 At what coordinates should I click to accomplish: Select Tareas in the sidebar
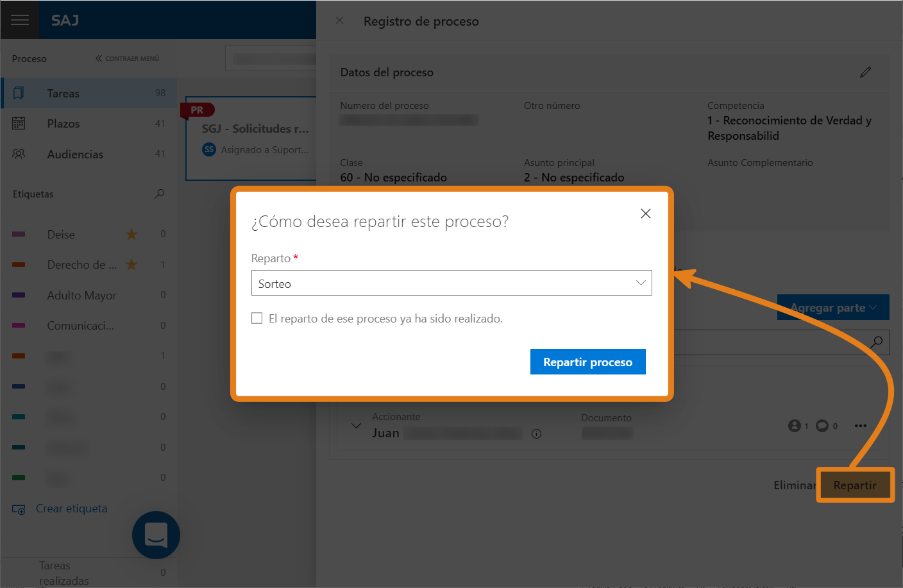pyautogui.click(x=89, y=93)
